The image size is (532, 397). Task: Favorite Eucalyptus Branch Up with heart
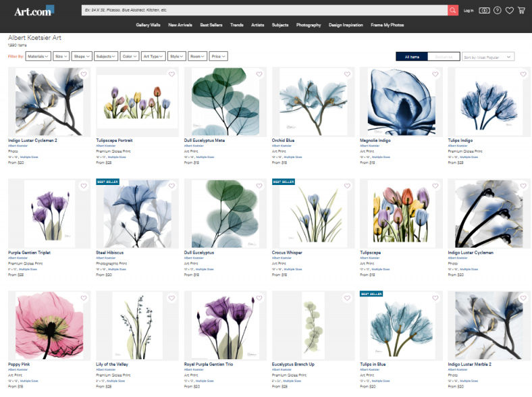[347, 298]
